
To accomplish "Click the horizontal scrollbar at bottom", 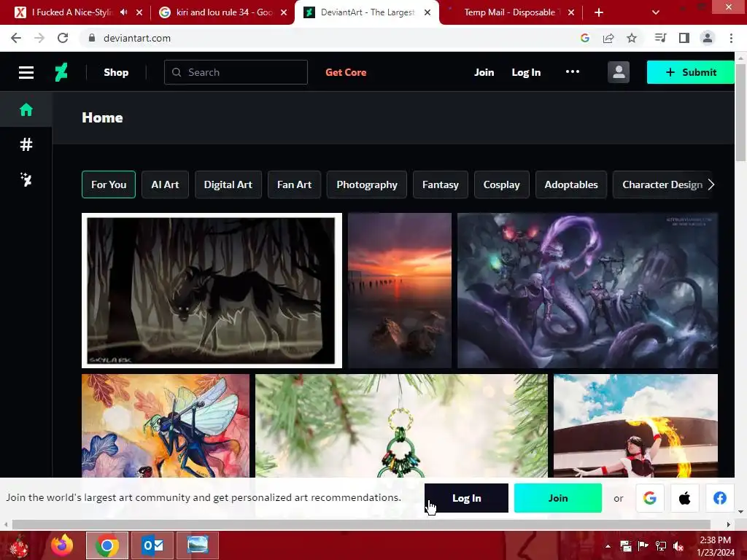I will [361, 524].
